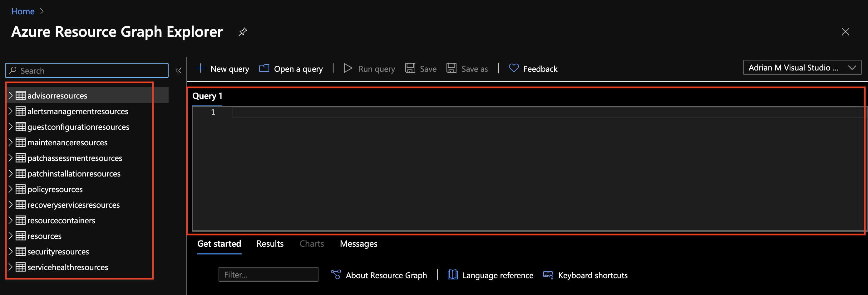Image resolution: width=868 pixels, height=295 pixels.
Task: Expand the guestconfigurationresources tree node
Action: 10,127
